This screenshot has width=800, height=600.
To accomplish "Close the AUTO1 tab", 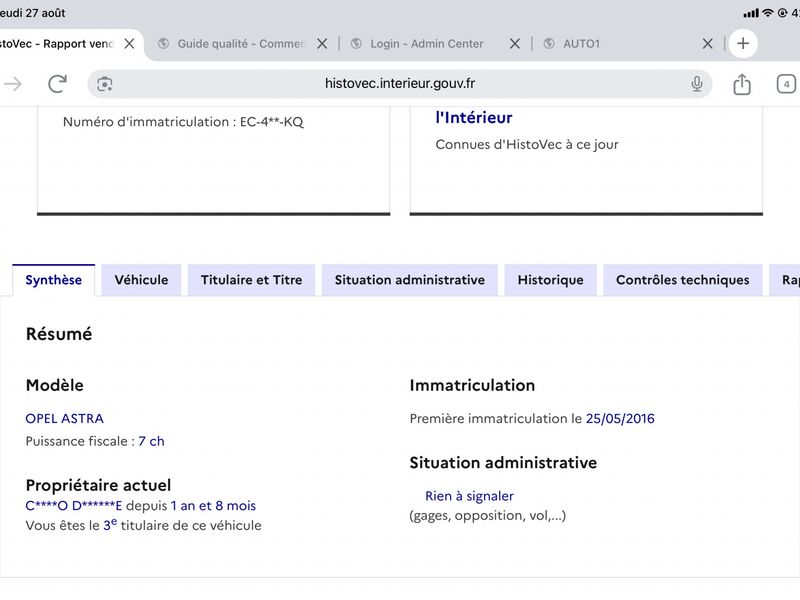I will click(x=708, y=44).
